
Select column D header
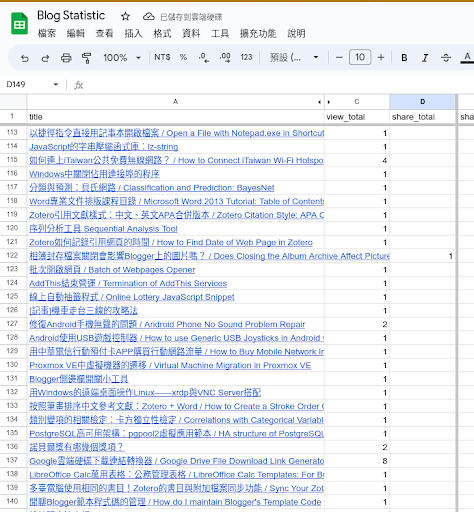point(422,102)
